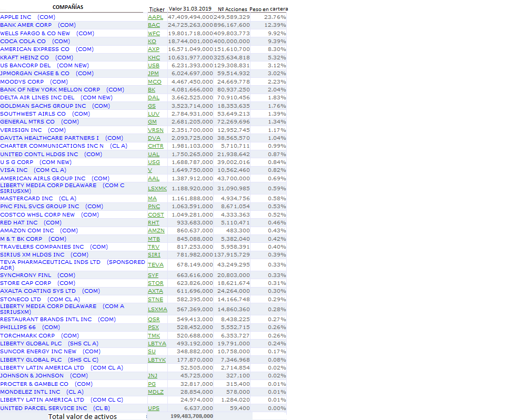The image size is (523, 420).
Task: Open the MTB ticker link
Action: click(x=154, y=239)
